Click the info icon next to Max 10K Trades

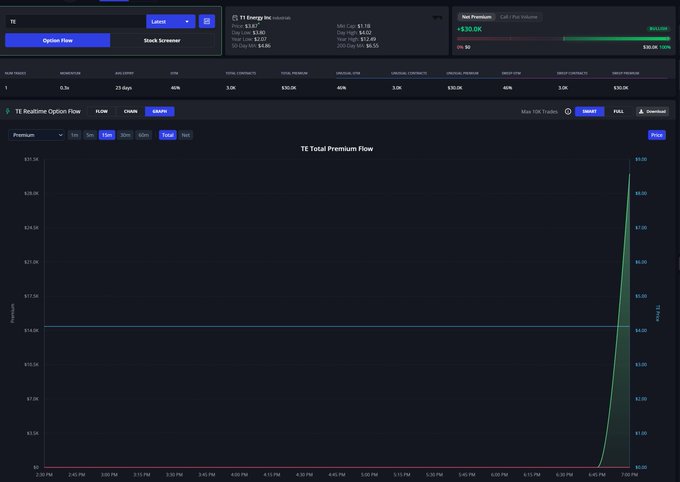coord(568,111)
